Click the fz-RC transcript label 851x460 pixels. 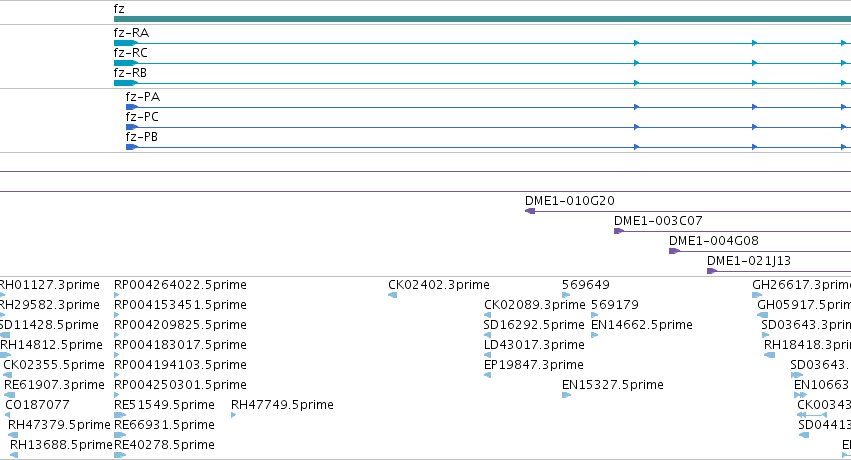click(x=130, y=53)
